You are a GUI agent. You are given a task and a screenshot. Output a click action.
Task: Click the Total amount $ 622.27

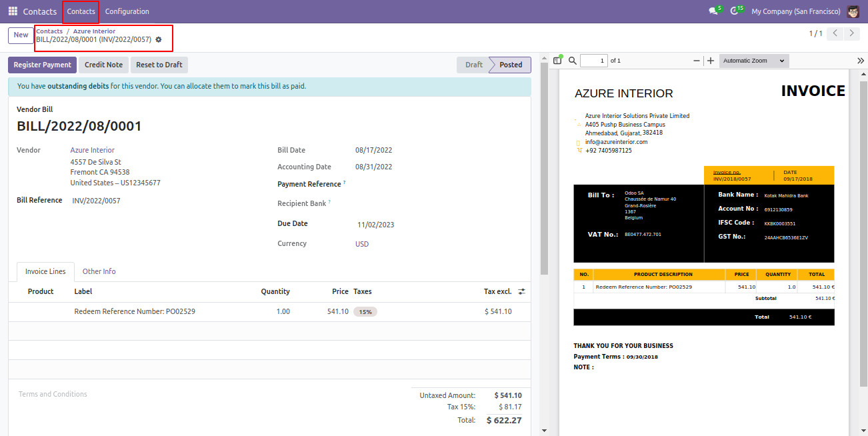[504, 420]
